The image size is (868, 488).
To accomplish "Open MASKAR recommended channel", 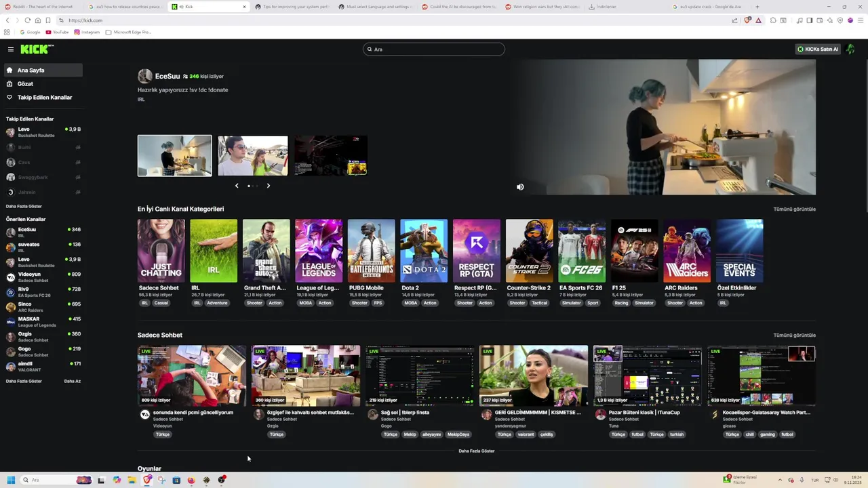I will tap(42, 321).
